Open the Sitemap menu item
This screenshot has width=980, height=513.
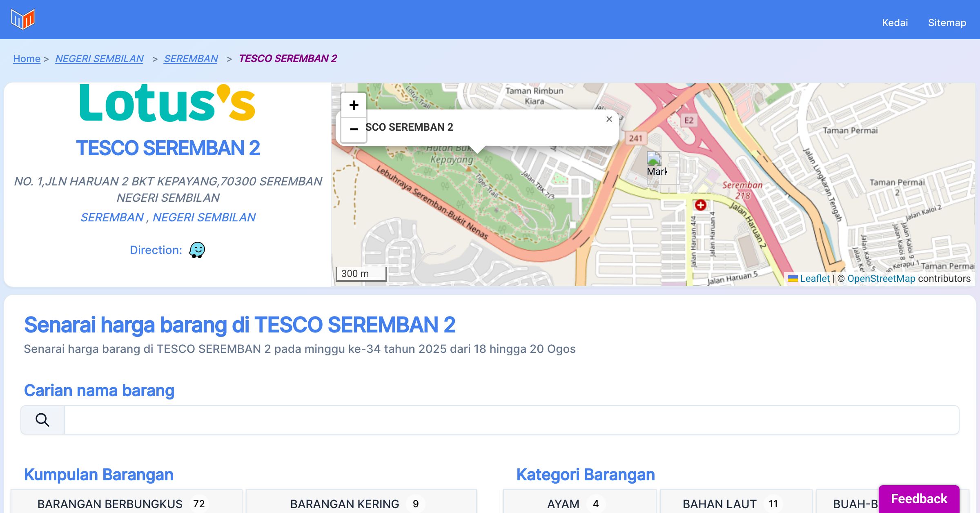947,22
